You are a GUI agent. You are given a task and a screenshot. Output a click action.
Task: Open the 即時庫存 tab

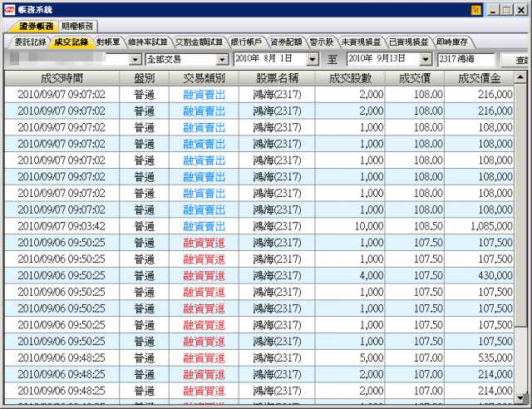[452, 42]
